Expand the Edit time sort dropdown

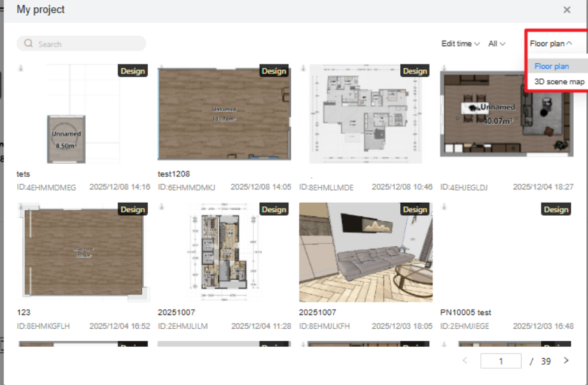tap(460, 44)
